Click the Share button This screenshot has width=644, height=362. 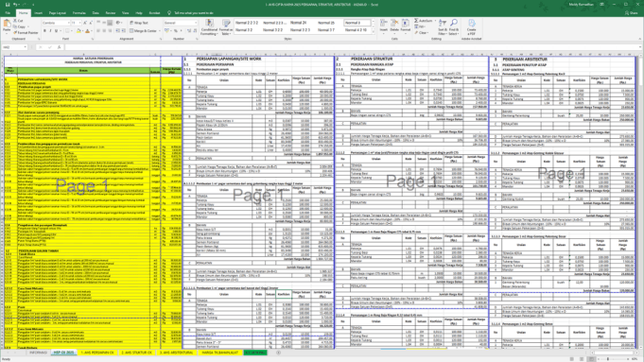[632, 12]
